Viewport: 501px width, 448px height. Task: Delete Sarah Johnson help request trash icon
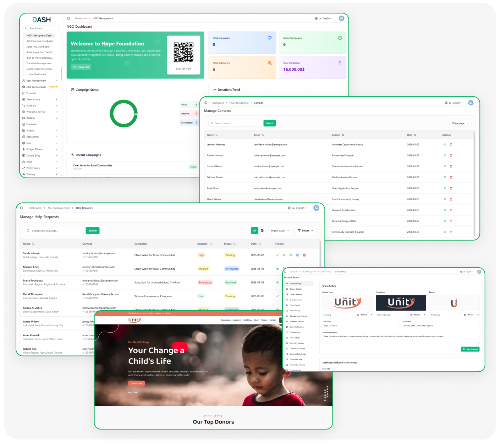[x=304, y=255]
